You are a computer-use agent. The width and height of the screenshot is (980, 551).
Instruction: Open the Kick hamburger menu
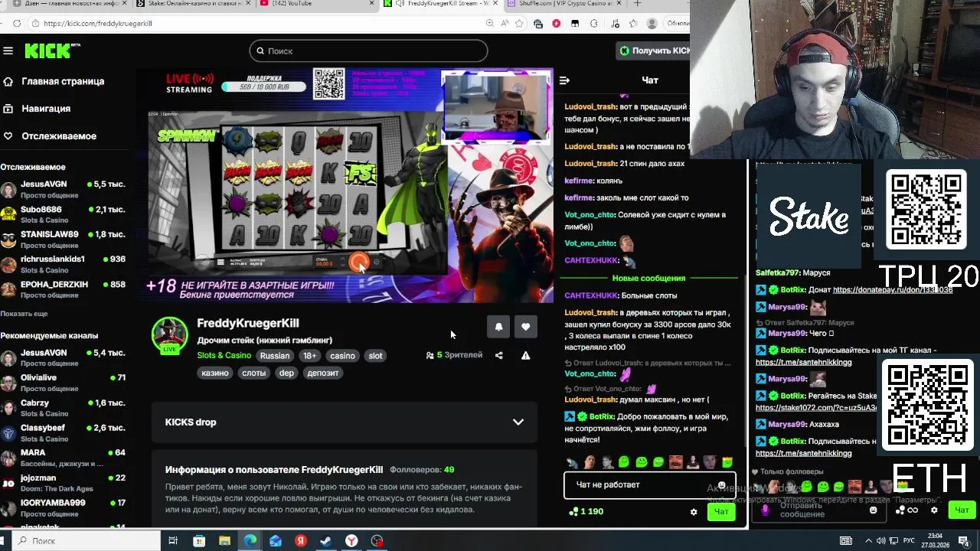click(x=8, y=51)
